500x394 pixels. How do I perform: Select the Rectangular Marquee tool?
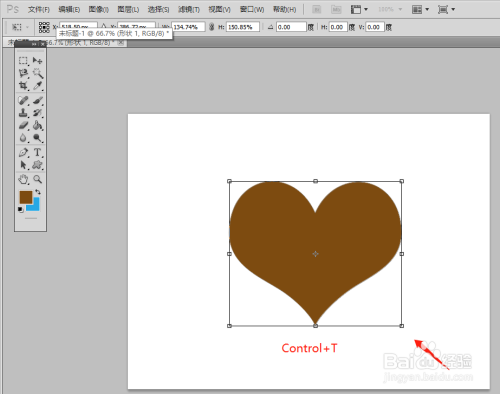point(23,61)
